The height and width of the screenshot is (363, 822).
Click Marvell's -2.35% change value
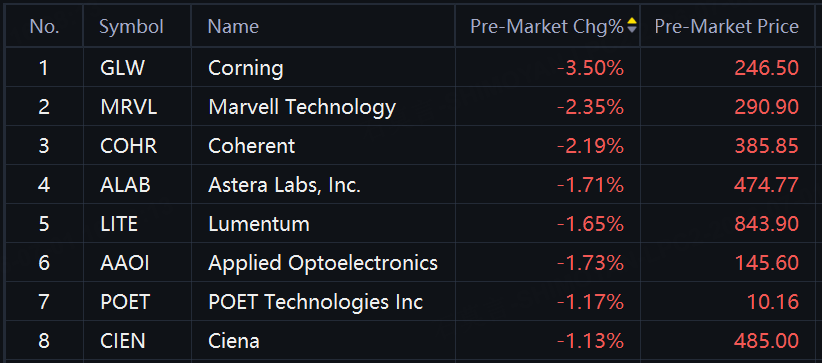pyautogui.click(x=590, y=107)
